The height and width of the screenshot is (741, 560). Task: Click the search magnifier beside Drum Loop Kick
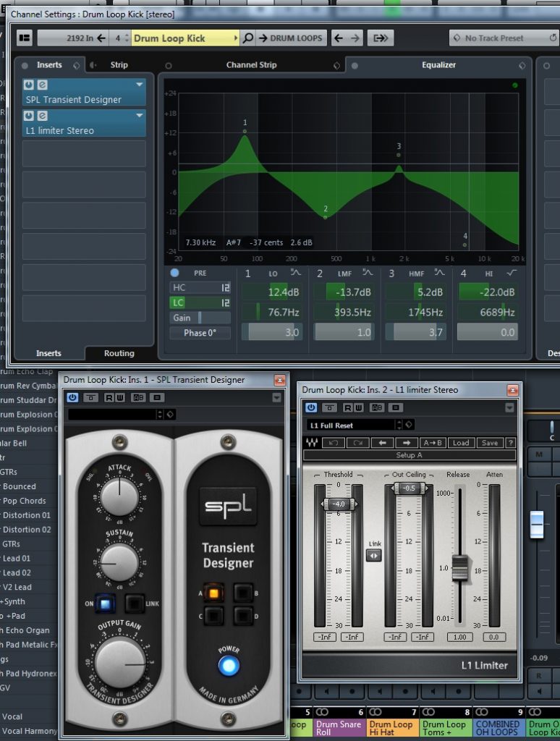[x=247, y=38]
